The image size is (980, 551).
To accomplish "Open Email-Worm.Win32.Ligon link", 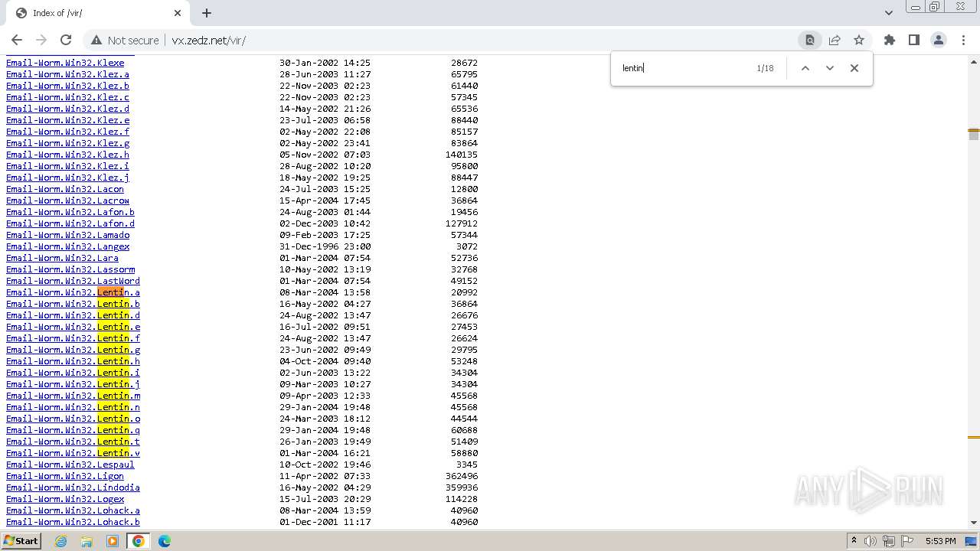I will point(65,476).
